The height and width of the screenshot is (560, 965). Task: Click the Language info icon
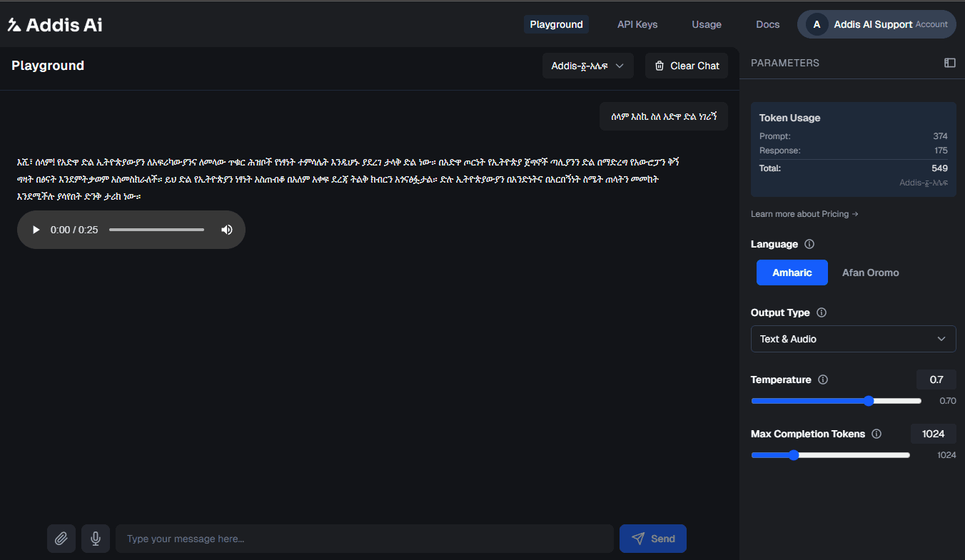[809, 244]
